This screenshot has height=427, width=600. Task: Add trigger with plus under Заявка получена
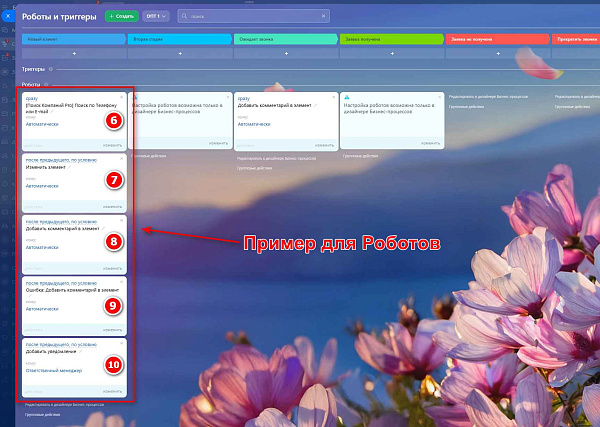[x=392, y=54]
